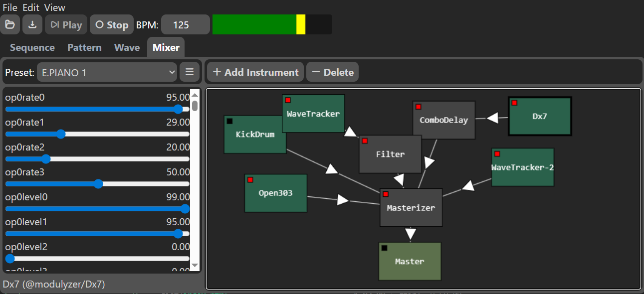Click the download/save icon
Viewport: 644px width, 294px height.
(x=32, y=25)
